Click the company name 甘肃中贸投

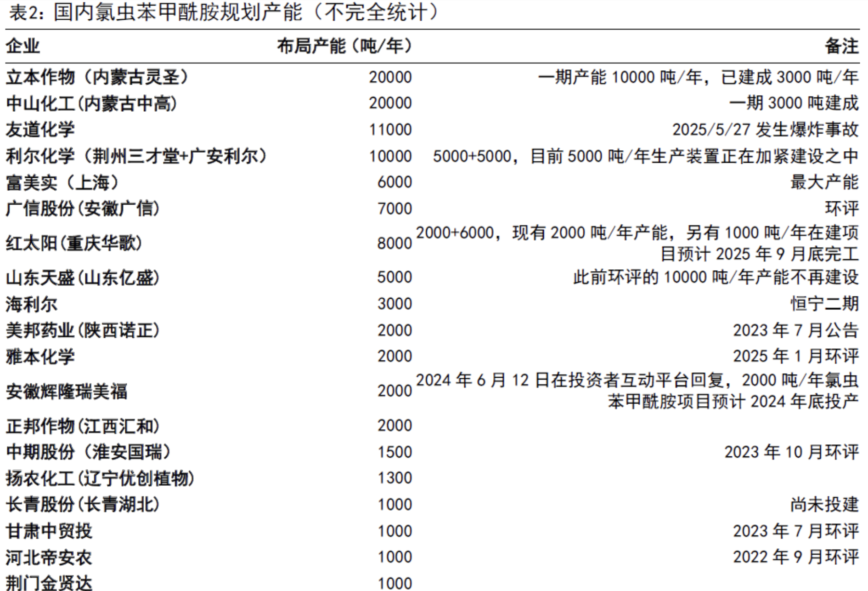[49, 531]
